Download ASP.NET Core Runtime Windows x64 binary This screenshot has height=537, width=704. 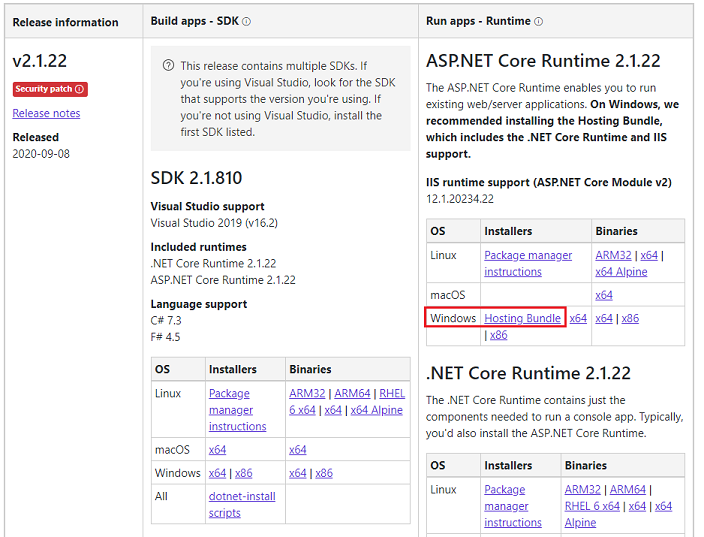point(604,318)
